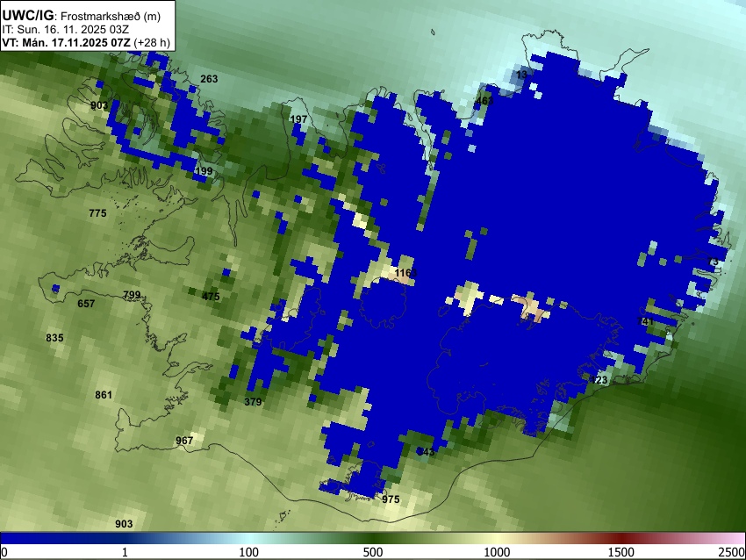Click the '(+28 h)' forecast offset text
746x560 pixels.
[x=152, y=42]
